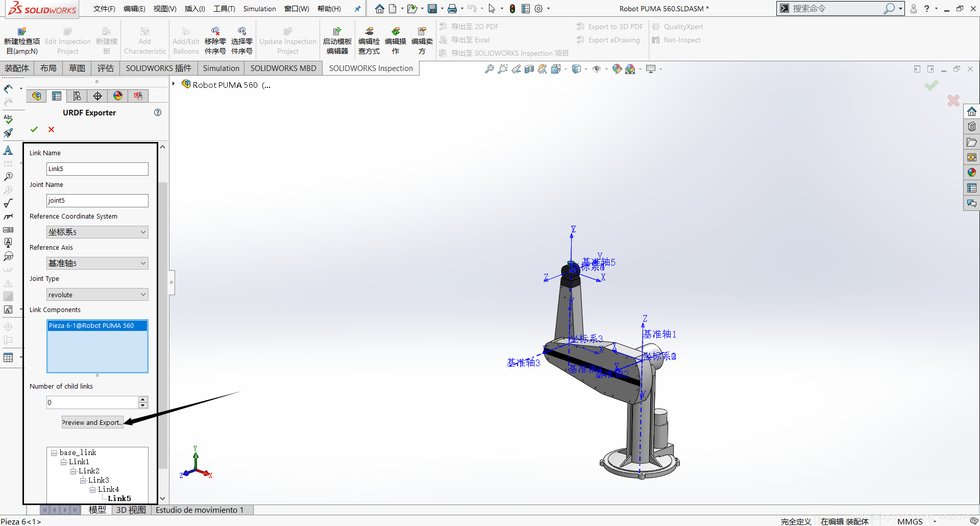Image resolution: width=980 pixels, height=526 pixels.
Task: Click the 选择零件序号 button
Action: 242,41
